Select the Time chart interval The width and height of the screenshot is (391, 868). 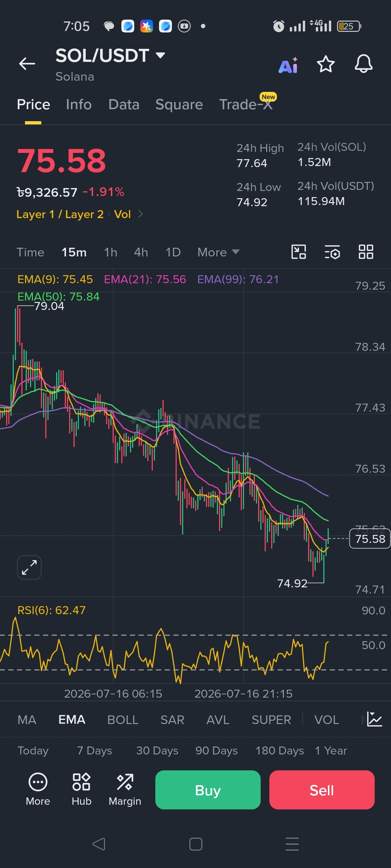pyautogui.click(x=30, y=252)
